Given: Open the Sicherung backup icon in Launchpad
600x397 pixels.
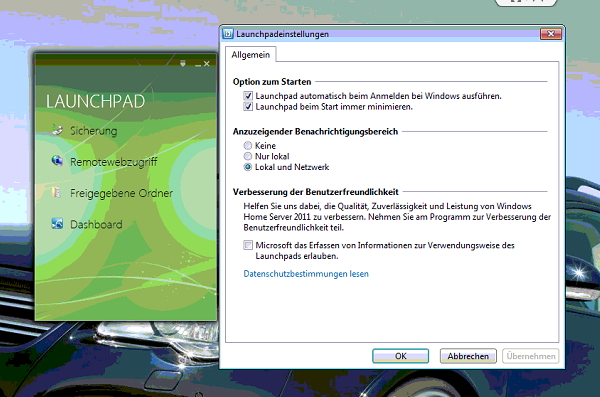Looking at the screenshot, I should [x=57, y=130].
